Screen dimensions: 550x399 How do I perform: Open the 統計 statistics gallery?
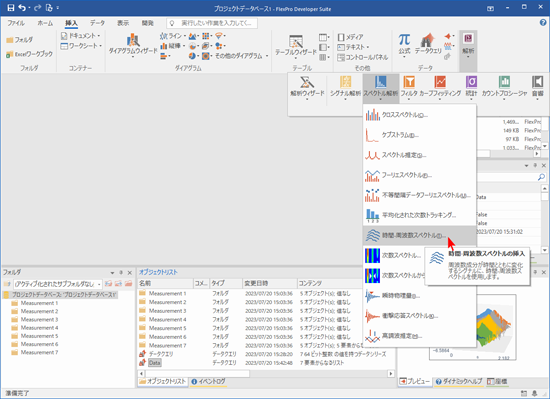click(x=471, y=87)
